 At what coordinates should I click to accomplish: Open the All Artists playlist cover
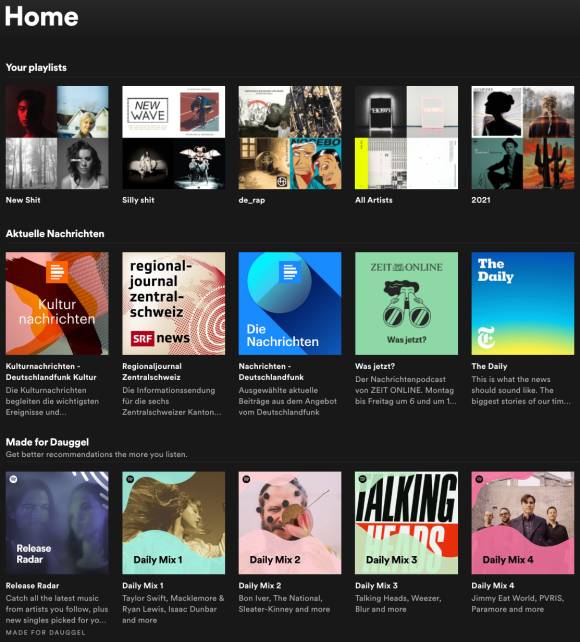[x=406, y=138]
